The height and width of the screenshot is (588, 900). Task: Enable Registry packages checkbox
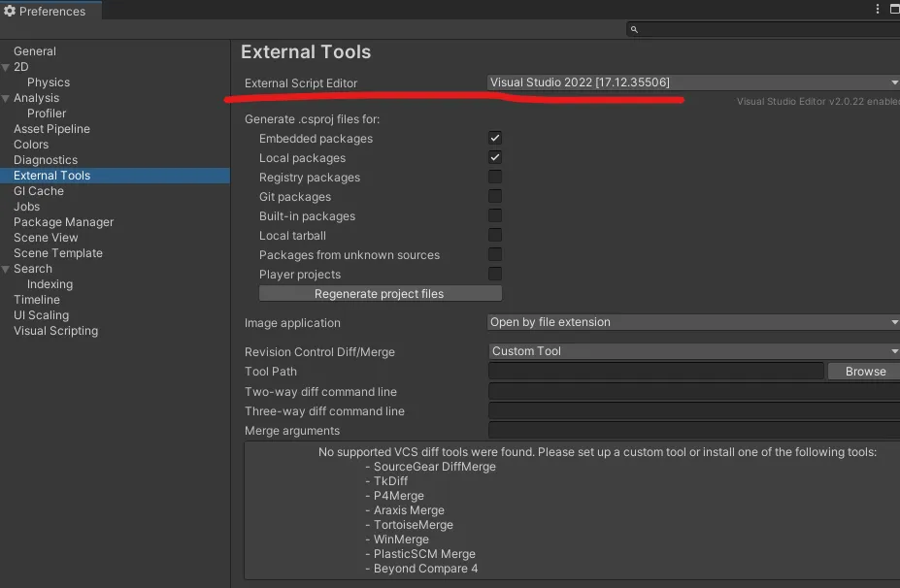[x=495, y=177]
